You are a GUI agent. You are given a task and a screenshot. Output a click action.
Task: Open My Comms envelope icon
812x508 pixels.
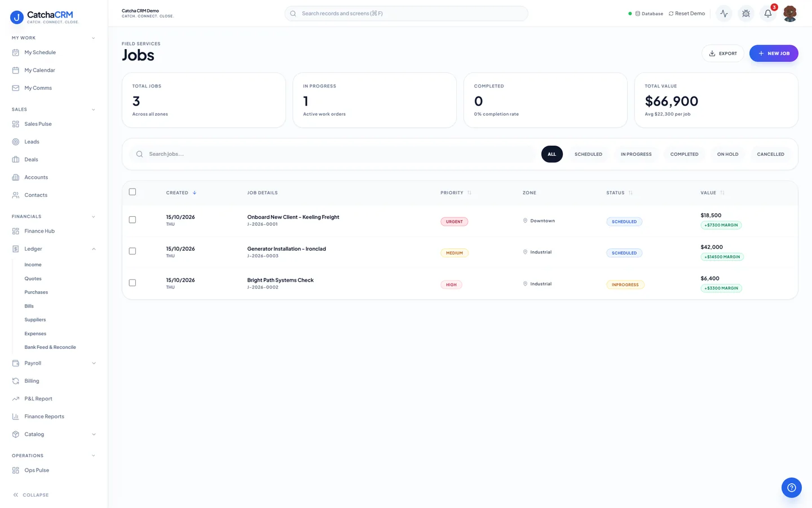pos(16,88)
